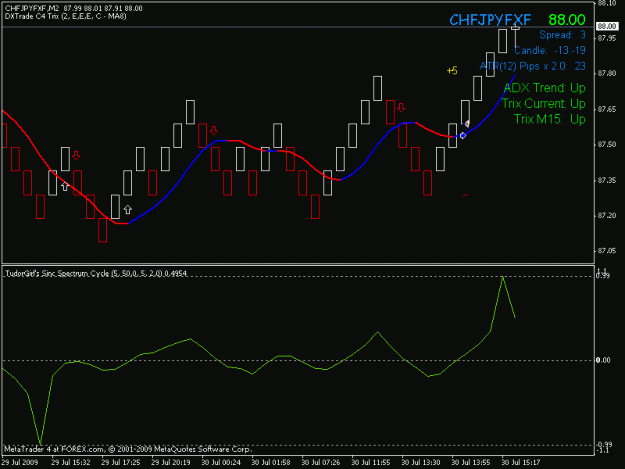Image resolution: width=625 pixels, height=469 pixels.
Task: Click the last white candle at chart top
Action: pos(515,27)
